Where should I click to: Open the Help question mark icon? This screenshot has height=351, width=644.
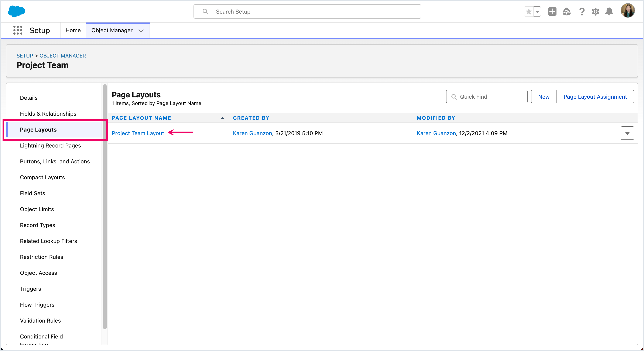point(582,12)
